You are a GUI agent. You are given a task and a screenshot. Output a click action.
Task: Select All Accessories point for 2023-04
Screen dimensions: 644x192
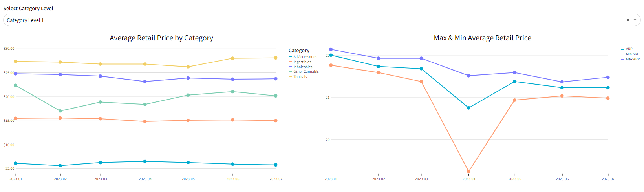(145, 161)
